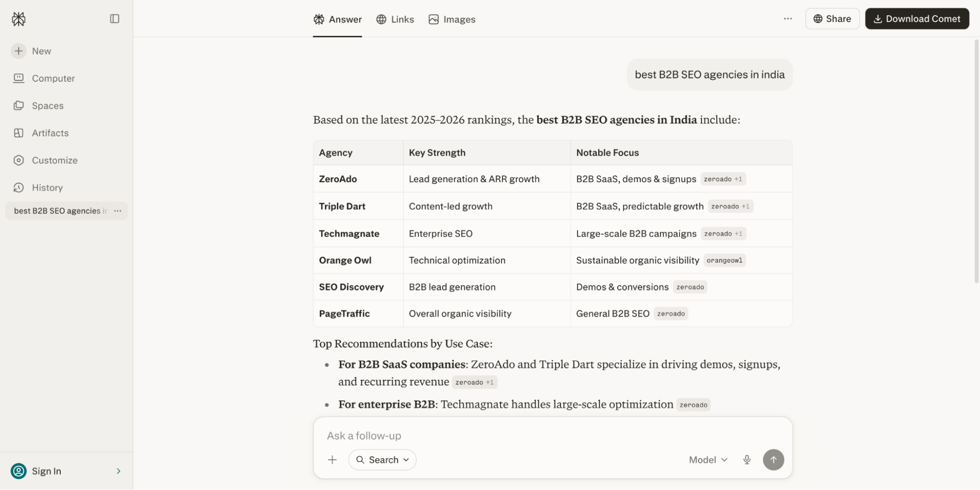Open the Search mode dropdown
This screenshot has height=490, width=980.
tap(382, 460)
